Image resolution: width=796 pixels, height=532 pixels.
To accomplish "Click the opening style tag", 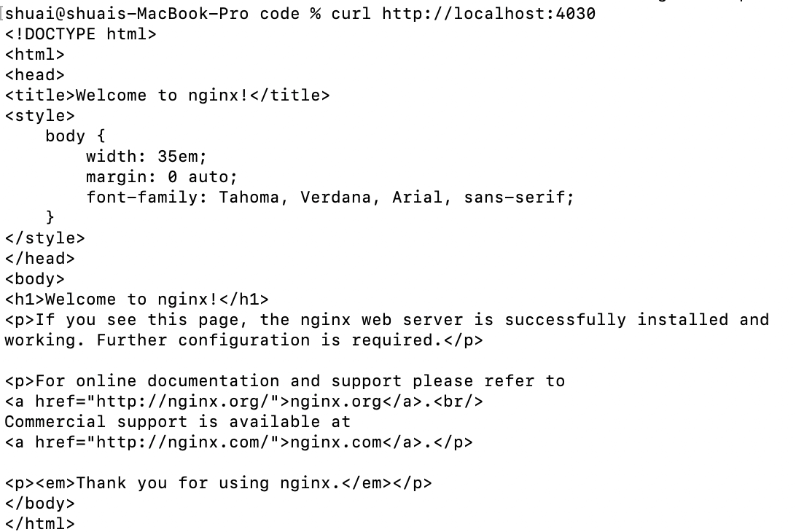I will coord(40,116).
